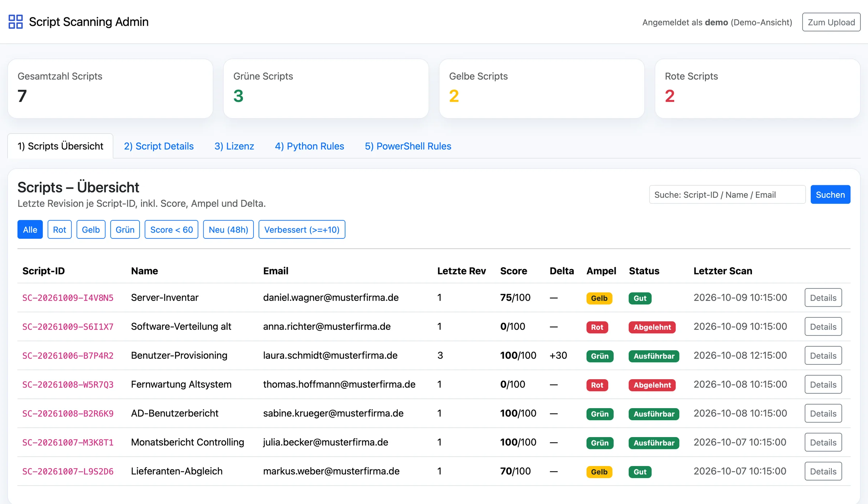This screenshot has width=868, height=504.
Task: Apply the Verbessert (>=+10) filter
Action: (x=302, y=229)
